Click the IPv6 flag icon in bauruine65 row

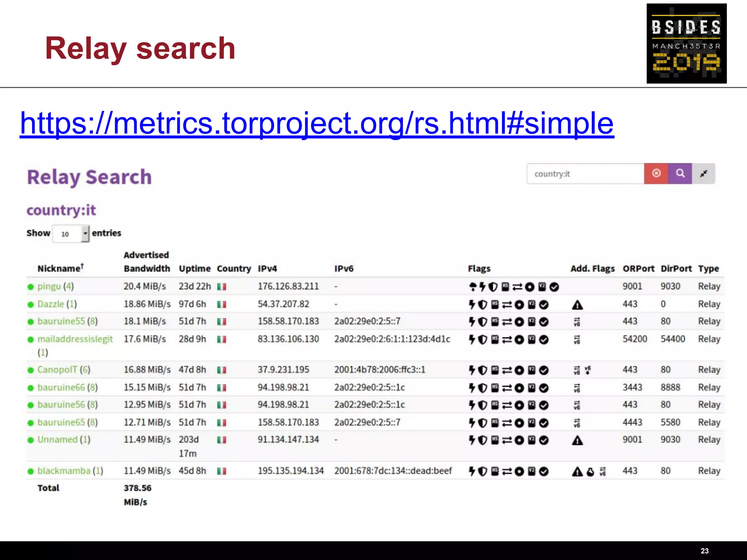[x=577, y=423]
